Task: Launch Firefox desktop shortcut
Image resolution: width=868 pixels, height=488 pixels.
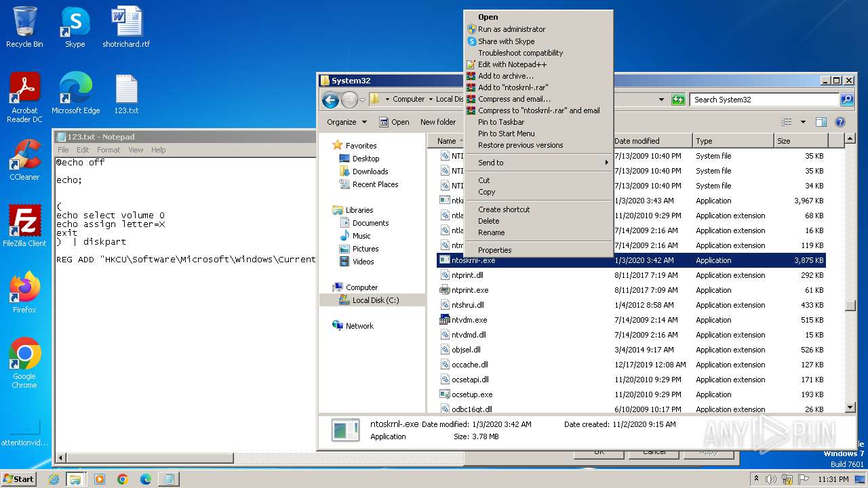Action: [24, 293]
